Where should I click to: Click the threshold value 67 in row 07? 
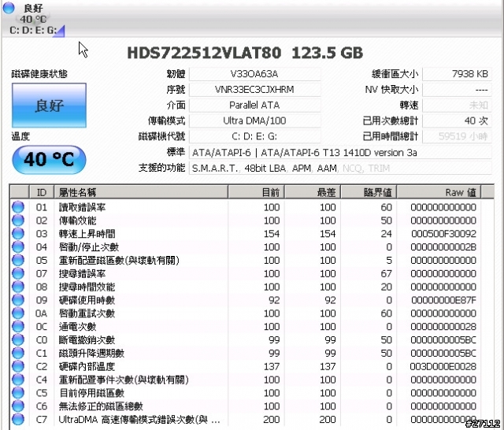click(x=386, y=273)
